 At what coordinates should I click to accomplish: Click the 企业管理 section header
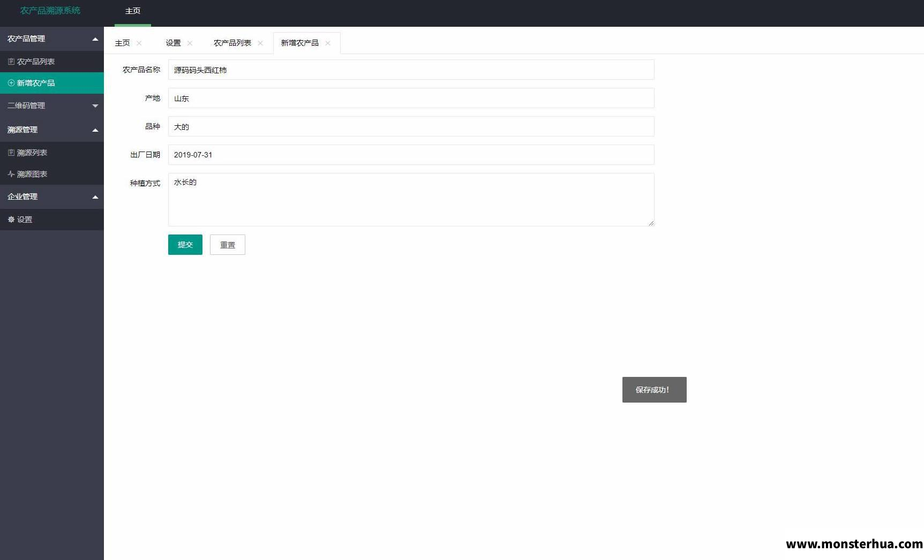coord(52,196)
